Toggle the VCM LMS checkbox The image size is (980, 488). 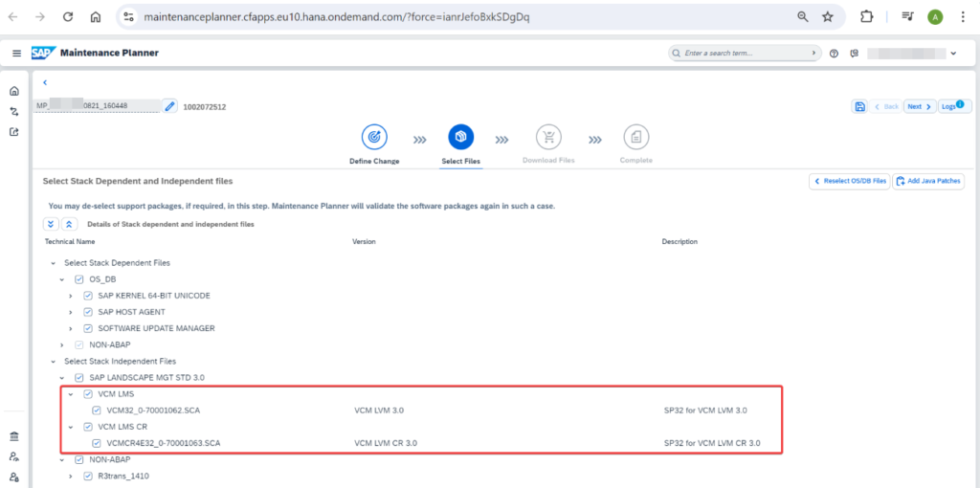(88, 393)
